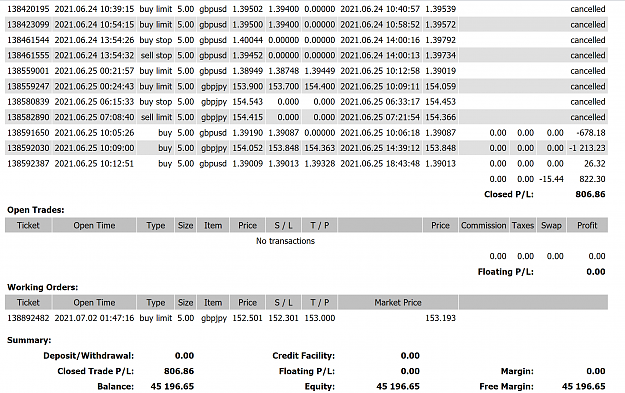Select ticket number 138592030
The image size is (625, 393).
(x=28, y=148)
